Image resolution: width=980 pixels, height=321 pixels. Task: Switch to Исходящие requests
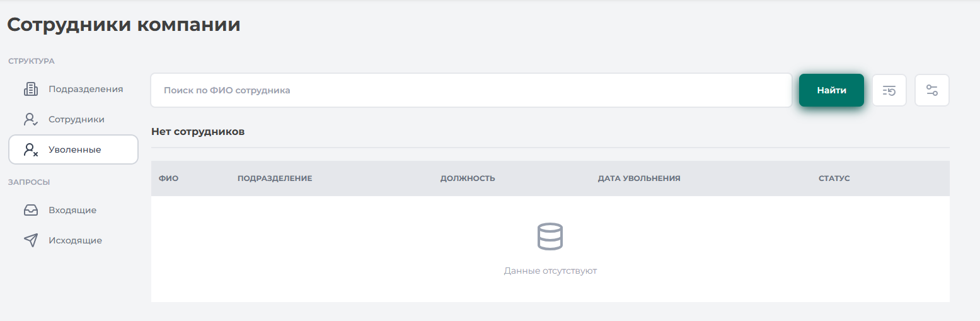(75, 240)
